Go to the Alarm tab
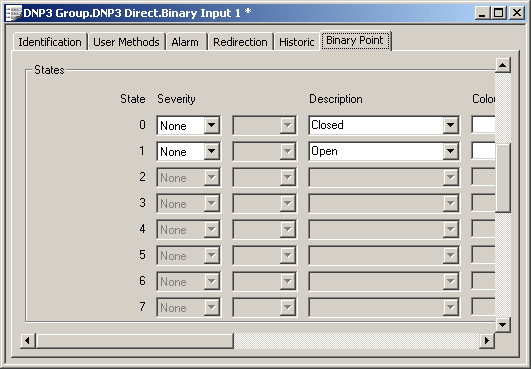The height and width of the screenshot is (369, 531). pyautogui.click(x=185, y=42)
